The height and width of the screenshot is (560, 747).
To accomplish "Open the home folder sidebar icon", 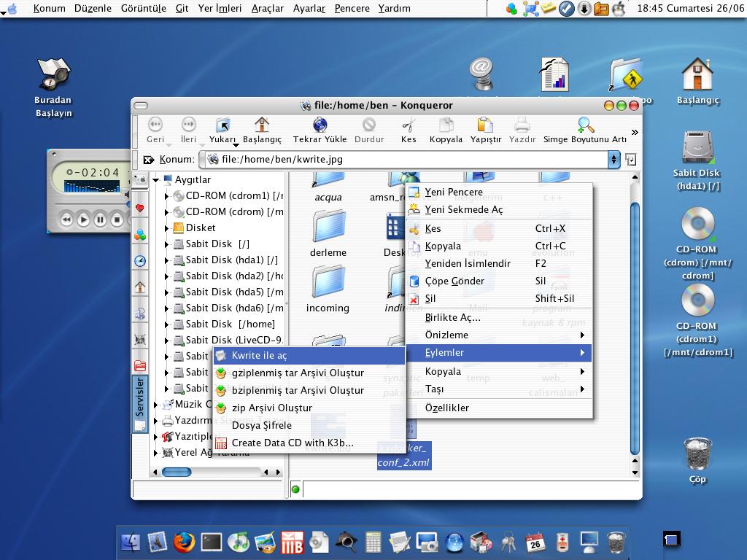I will pos(140,287).
